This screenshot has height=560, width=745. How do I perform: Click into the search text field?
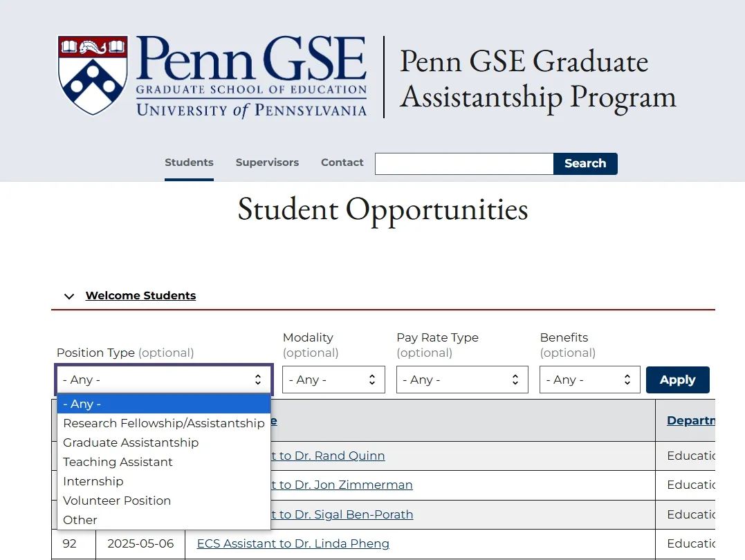click(x=463, y=164)
